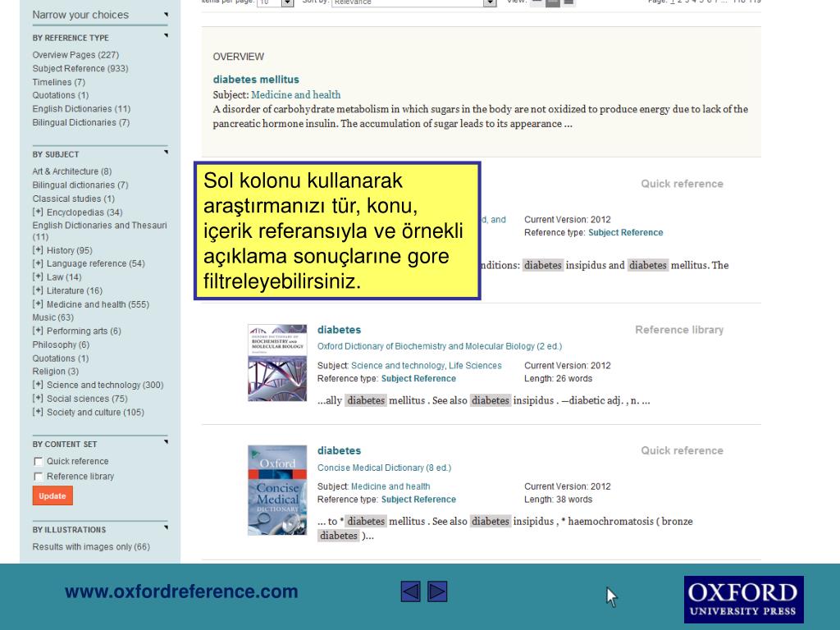This screenshot has width=840, height=630.
Task: Collapse the By Reference Type section arrow
Action: pos(166,36)
